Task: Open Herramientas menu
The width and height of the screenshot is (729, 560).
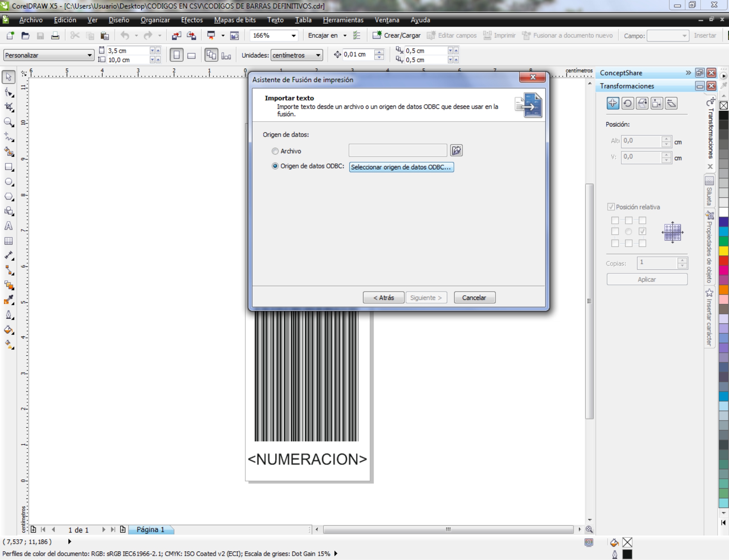Action: (343, 20)
